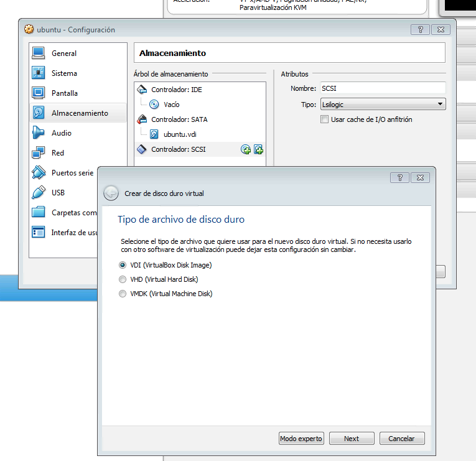The height and width of the screenshot is (461, 476).
Task: Click the back arrow in disk wizard
Action: [111, 193]
